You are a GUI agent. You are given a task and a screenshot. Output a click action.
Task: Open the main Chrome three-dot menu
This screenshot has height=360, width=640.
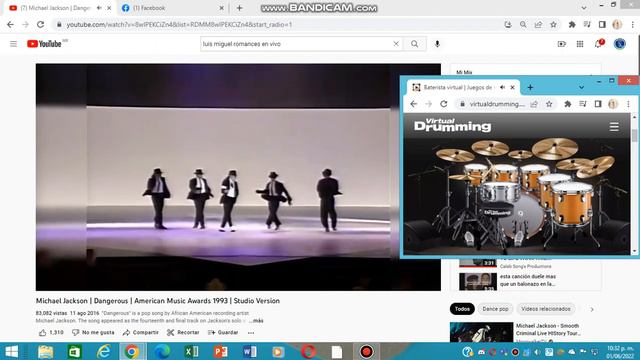click(x=633, y=24)
